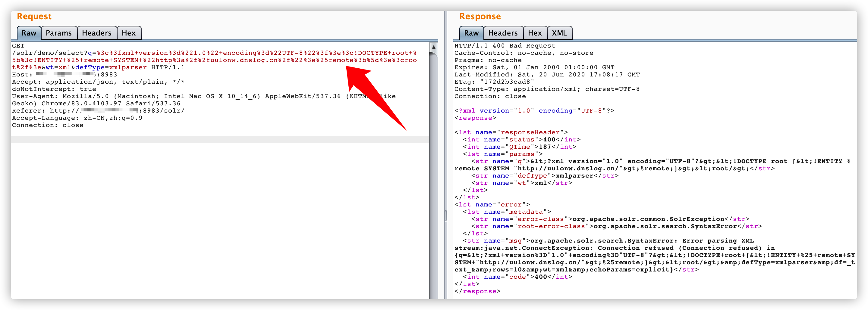This screenshot has height=310, width=868.
Task: Click the 'HTTP/1.1 400 Bad Request' status line
Action: [505, 46]
